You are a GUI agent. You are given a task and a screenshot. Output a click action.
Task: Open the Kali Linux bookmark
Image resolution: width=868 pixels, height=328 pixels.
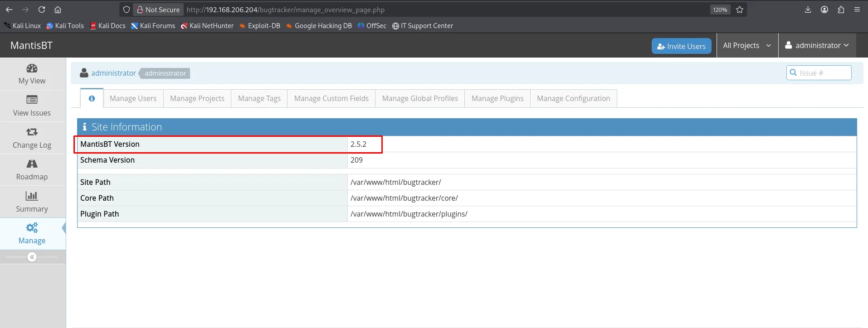[23, 26]
